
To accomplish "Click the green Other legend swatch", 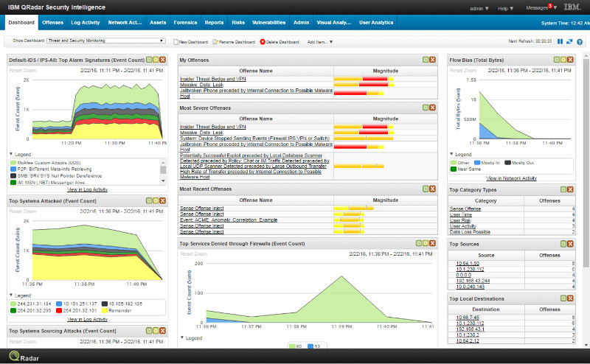I will tap(453, 162).
